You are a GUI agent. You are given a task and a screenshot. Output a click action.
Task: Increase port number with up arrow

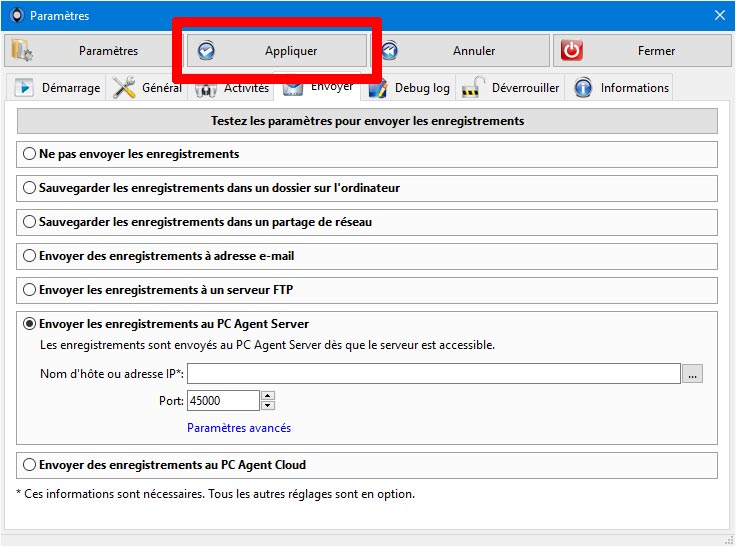268,396
